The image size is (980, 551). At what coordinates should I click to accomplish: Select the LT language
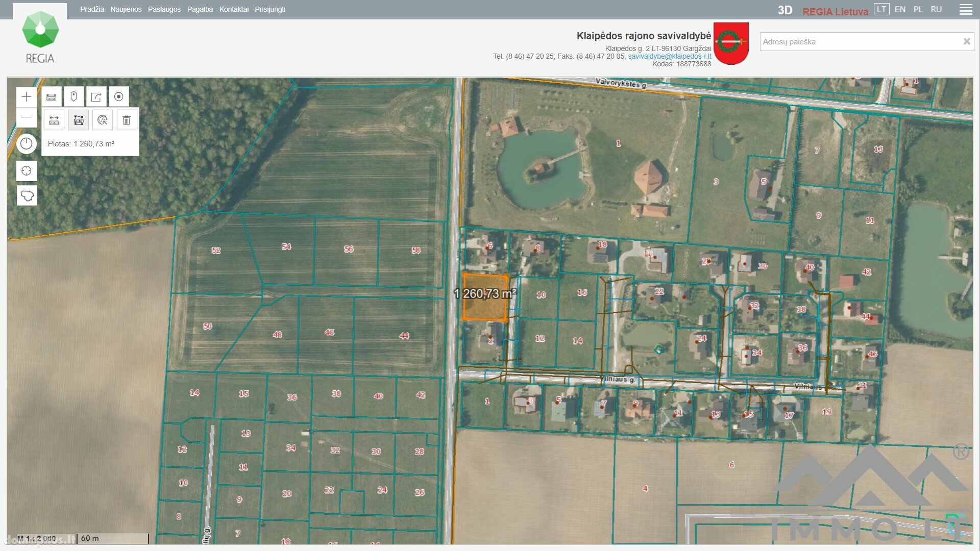881,9
